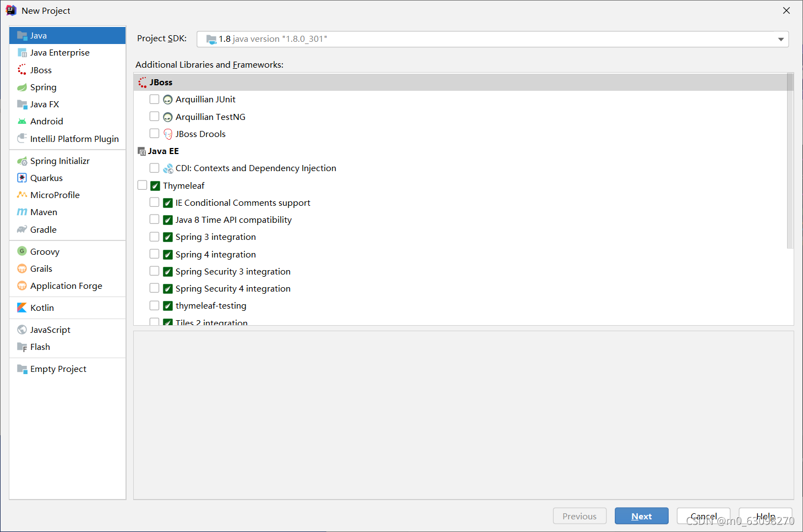
Task: Click the Next button
Action: [642, 516]
